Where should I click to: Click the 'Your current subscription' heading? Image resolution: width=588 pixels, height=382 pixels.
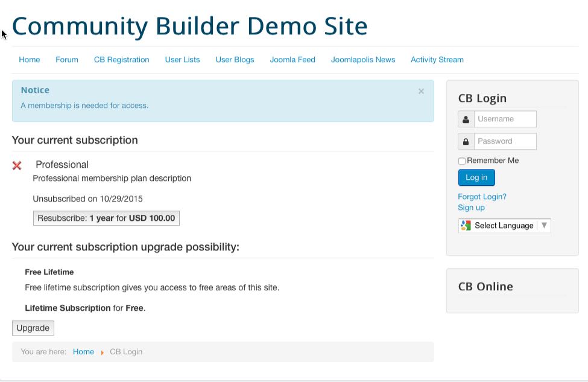click(75, 140)
